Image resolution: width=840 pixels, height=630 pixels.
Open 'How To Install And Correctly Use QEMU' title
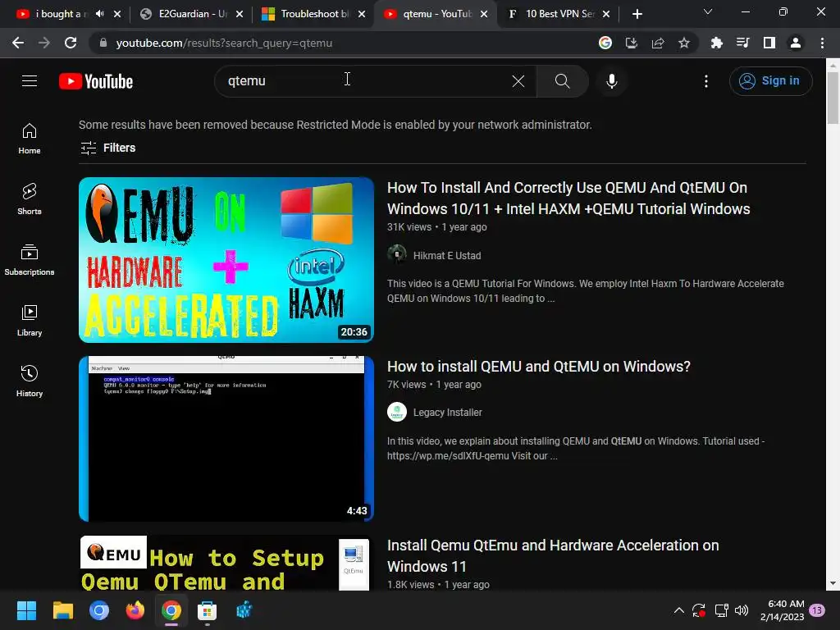pos(568,199)
